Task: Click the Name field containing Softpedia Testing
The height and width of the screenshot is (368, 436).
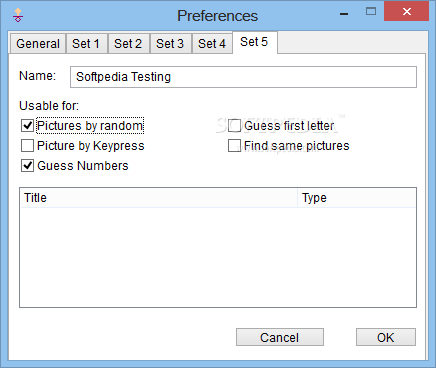Action: [x=243, y=77]
